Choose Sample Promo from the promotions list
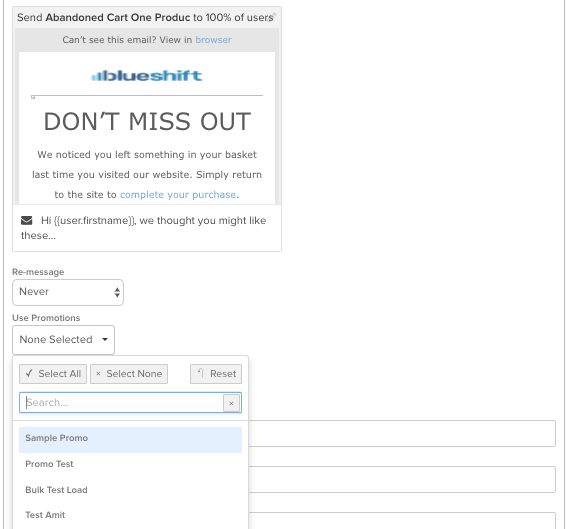 pos(130,440)
